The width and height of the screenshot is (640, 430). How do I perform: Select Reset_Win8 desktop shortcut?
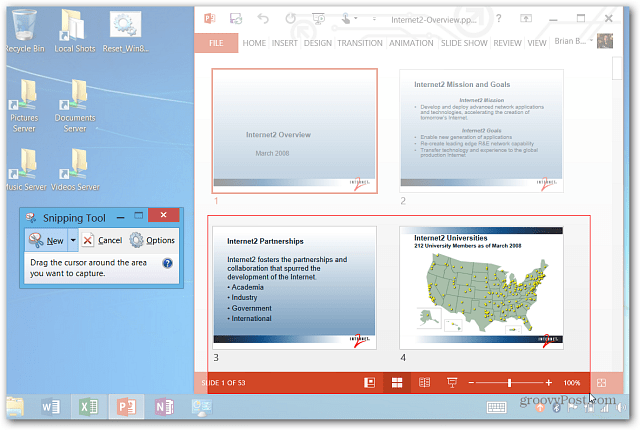[125, 31]
